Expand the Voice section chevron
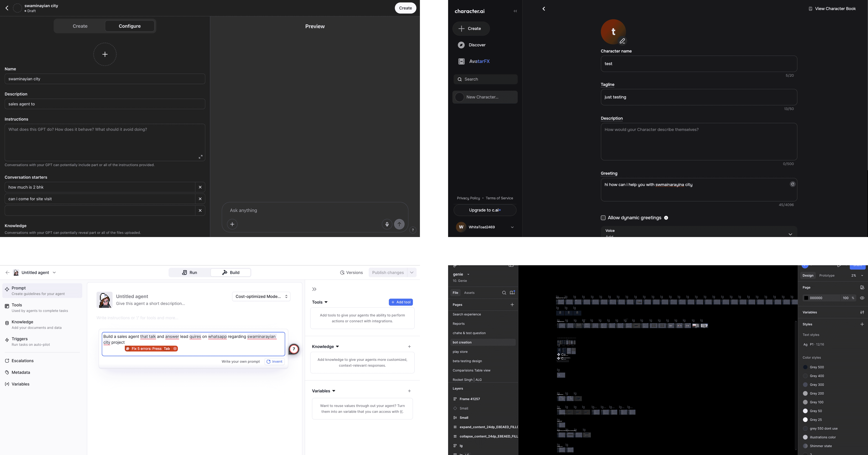Viewport: 868px width, 455px height. (x=790, y=234)
